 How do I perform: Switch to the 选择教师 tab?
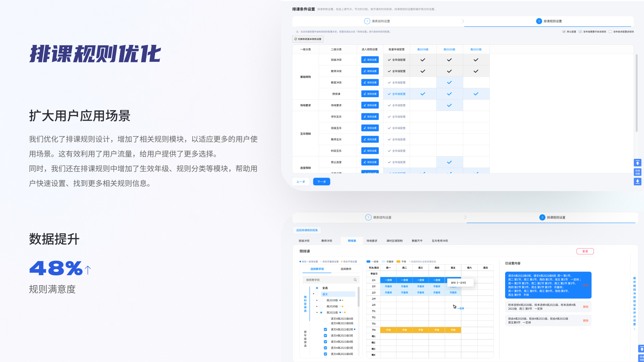tap(345, 269)
